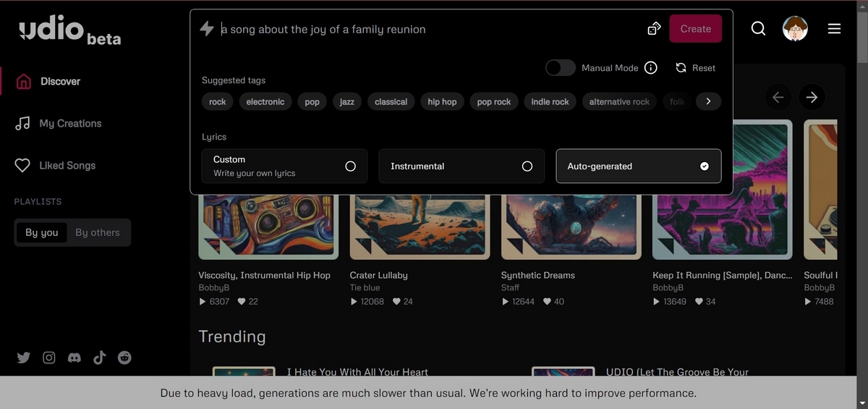Select Custom lyrics option
Screen dimensions: 868x409
point(284,166)
